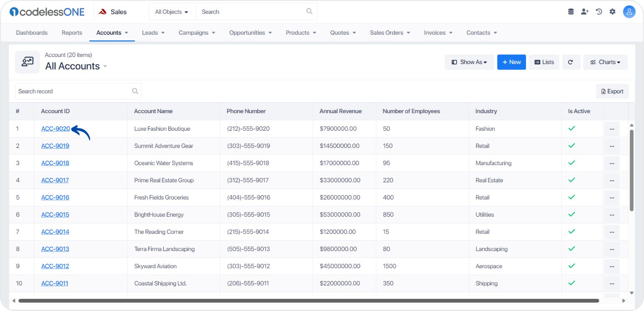Open the add user icon

click(584, 12)
